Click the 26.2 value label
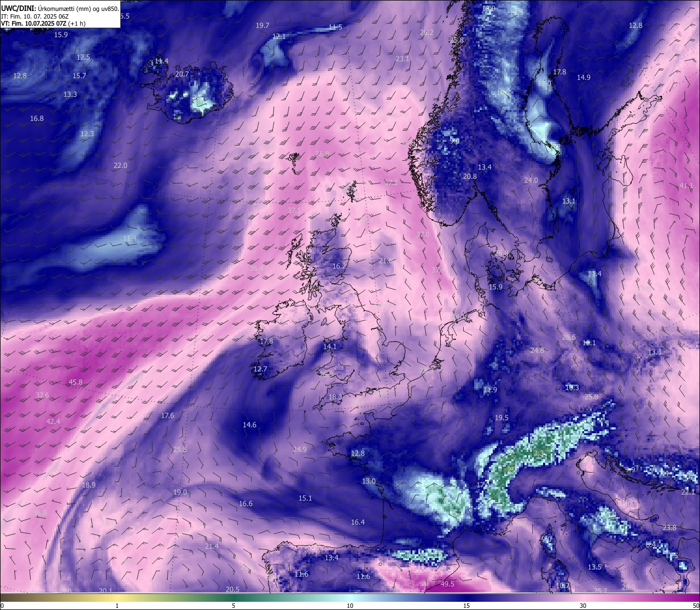Image resolution: width=700 pixels, height=610 pixels. [x=427, y=33]
